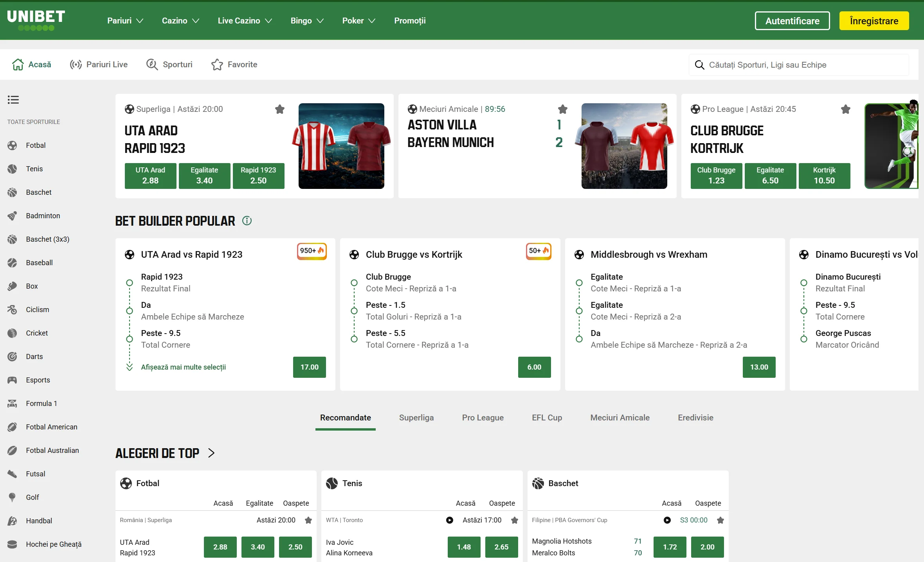Open the Bet Builder Popular info icon
Image resolution: width=924 pixels, height=562 pixels.
coord(247,221)
